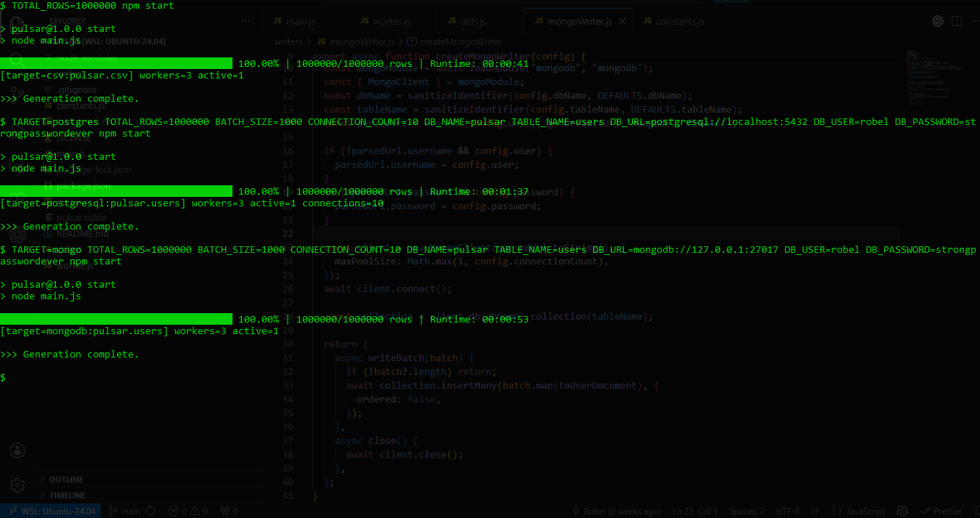Screen dimensions: 980x518
Task: Open the Search view in activity bar
Action: click(17, 60)
